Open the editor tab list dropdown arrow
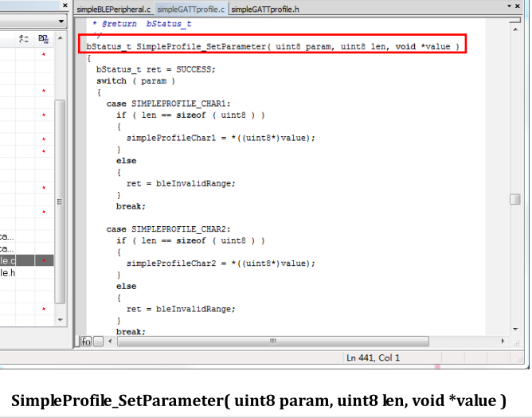532x418 pixels. click(x=510, y=7)
